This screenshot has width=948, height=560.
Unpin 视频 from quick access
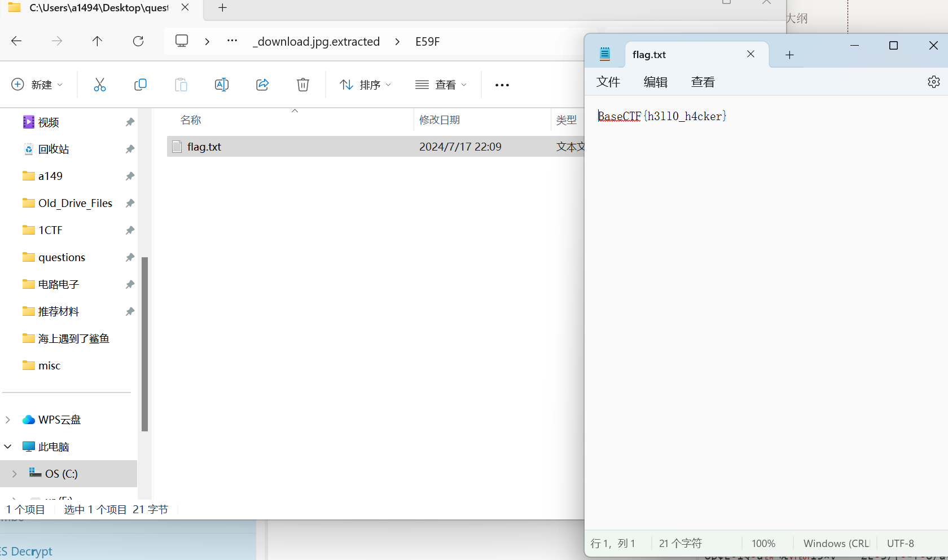point(130,122)
